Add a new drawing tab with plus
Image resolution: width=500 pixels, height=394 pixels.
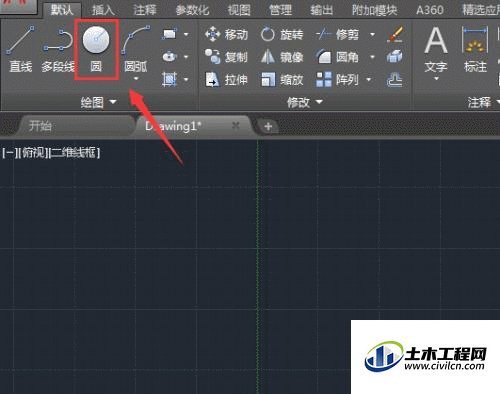click(x=268, y=126)
